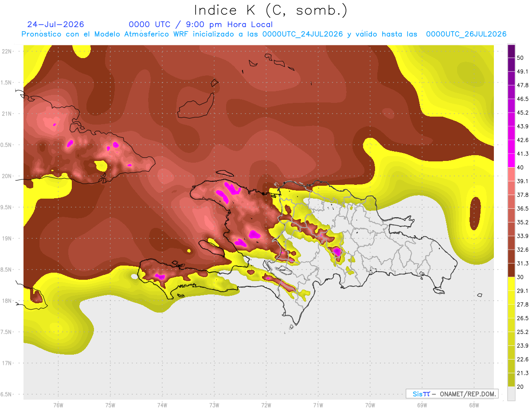Click the "20N" latitude label
Image resolution: width=532 pixels, height=411 pixels.
[7, 176]
